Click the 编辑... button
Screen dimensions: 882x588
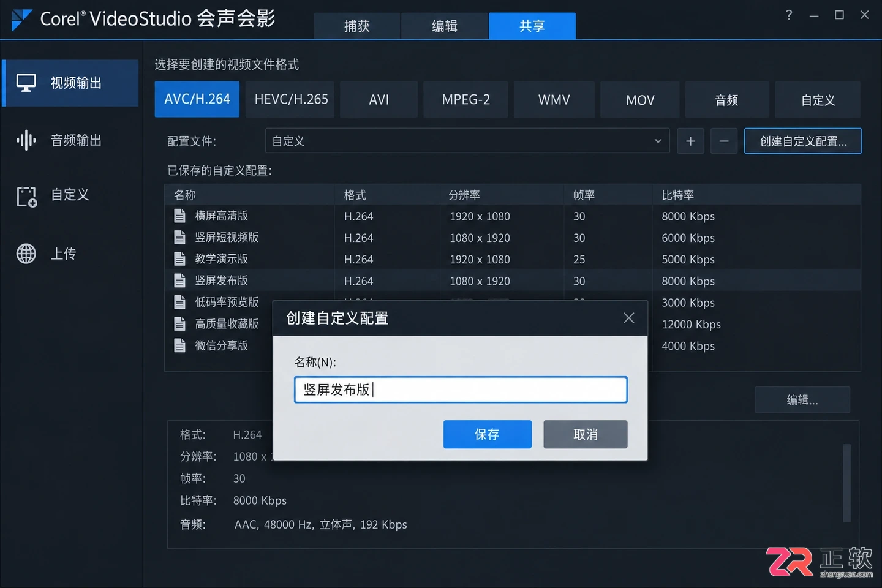pos(802,400)
